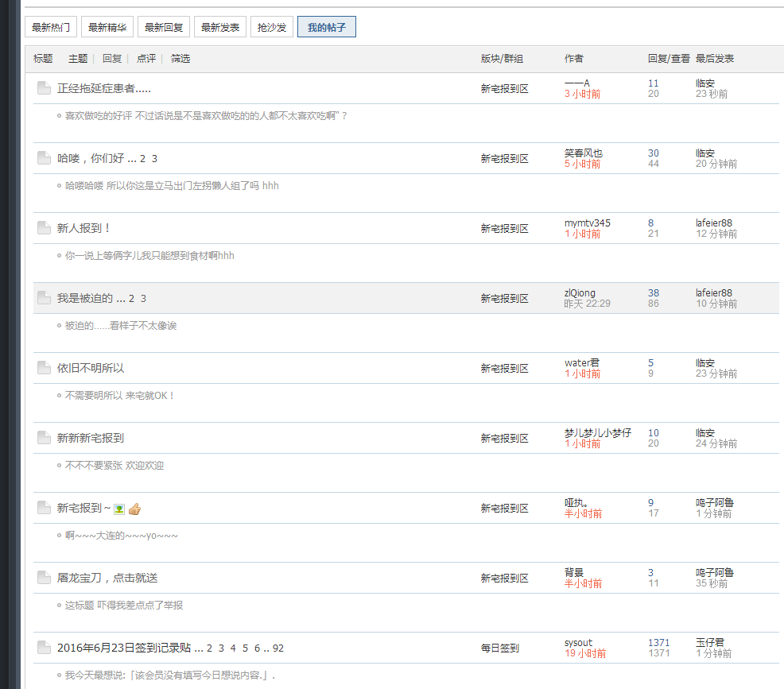The width and height of the screenshot is (784, 689).
Task: Click thread icon beside 新人报到！ post
Action: 44,228
